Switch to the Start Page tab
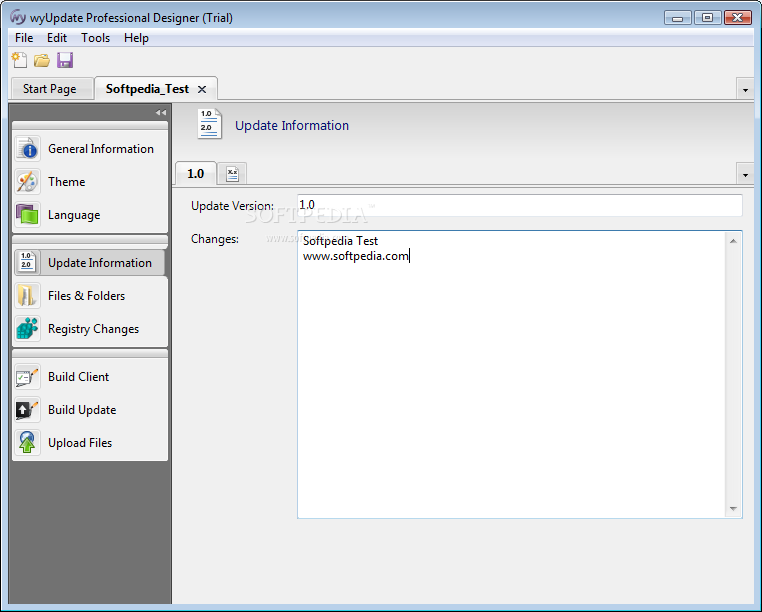762x612 pixels. pos(51,89)
